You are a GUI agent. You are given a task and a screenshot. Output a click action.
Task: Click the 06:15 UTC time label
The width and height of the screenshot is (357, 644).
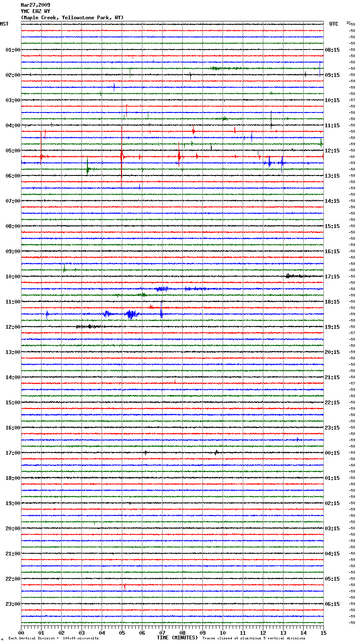332,604
